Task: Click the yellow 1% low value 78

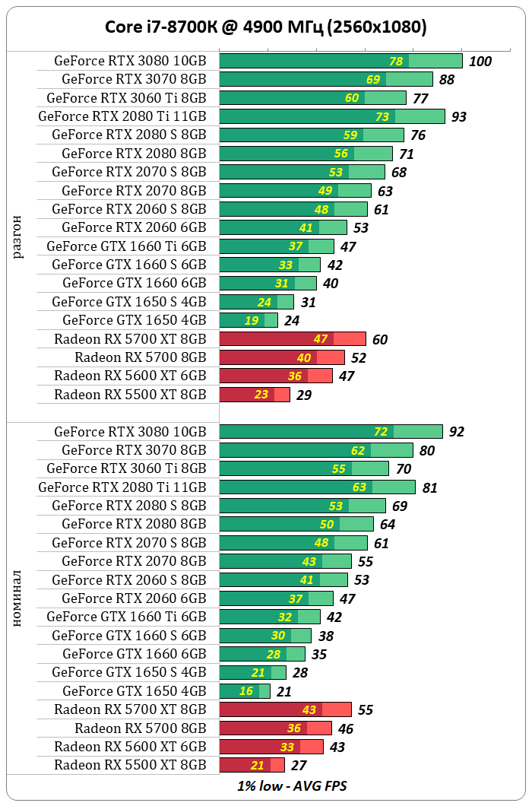Action: coord(396,62)
